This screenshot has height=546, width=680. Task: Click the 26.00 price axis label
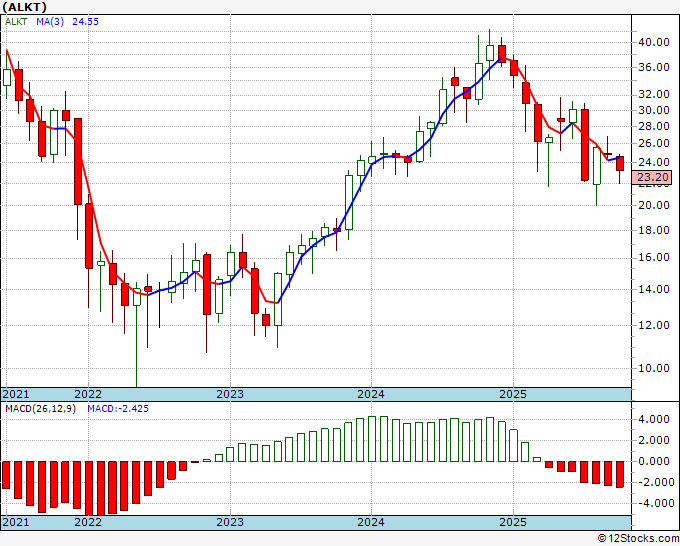[654, 143]
